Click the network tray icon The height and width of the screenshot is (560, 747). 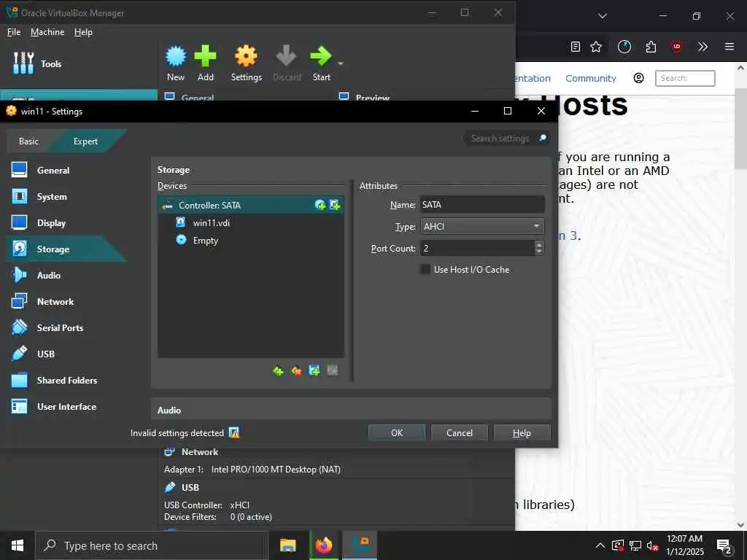pyautogui.click(x=635, y=545)
